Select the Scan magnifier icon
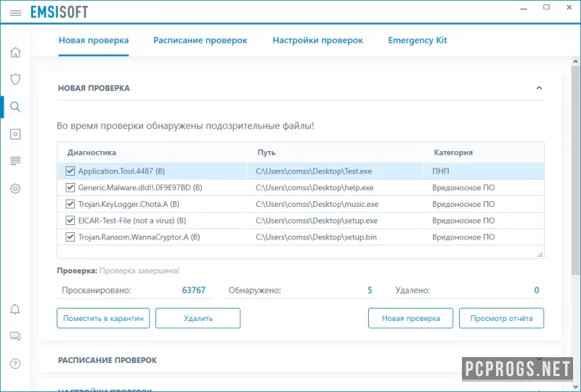This screenshot has height=392, width=581. 15,107
